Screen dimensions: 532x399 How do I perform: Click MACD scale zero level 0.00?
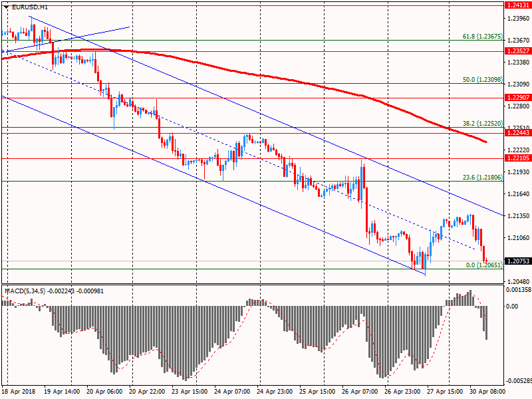[x=512, y=307]
